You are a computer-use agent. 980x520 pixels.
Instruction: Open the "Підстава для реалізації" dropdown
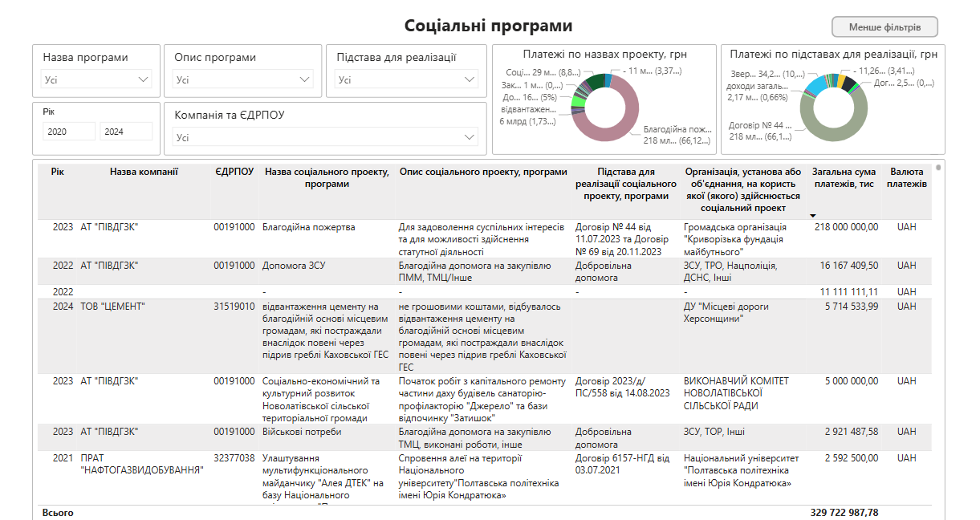click(x=406, y=79)
